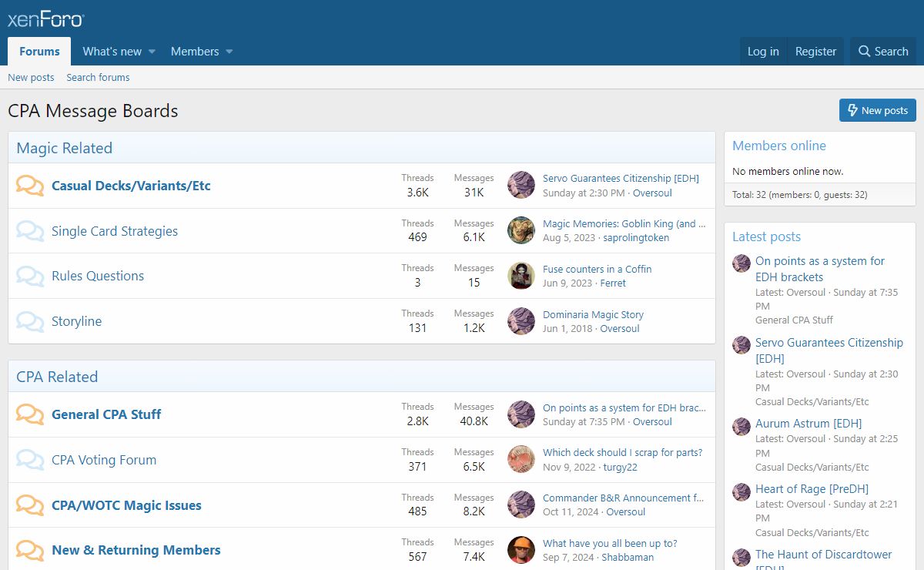Image resolution: width=924 pixels, height=570 pixels.
Task: Click the avatar beside Commander B&R Announcement
Action: point(521,505)
